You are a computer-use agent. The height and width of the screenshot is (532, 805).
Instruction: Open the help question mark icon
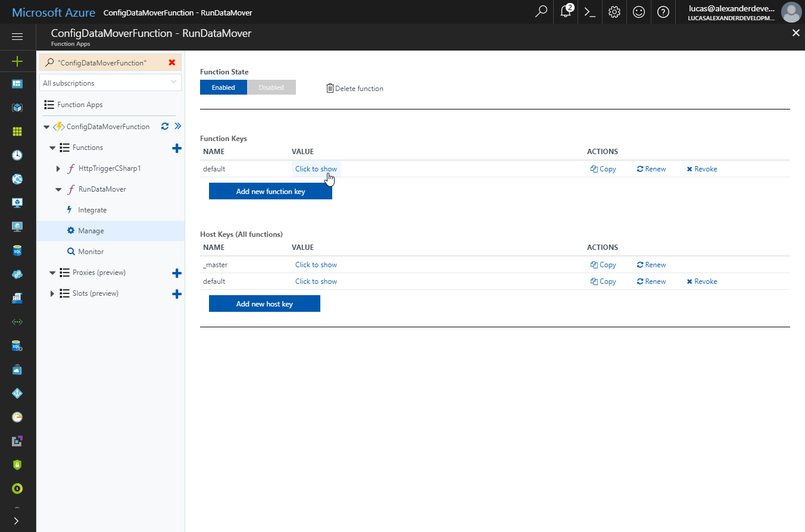pyautogui.click(x=663, y=12)
